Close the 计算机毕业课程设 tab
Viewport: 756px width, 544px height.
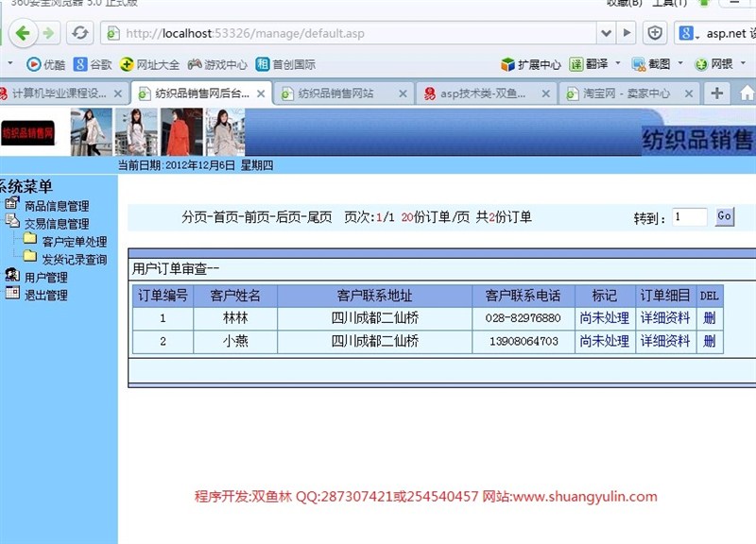point(117,93)
